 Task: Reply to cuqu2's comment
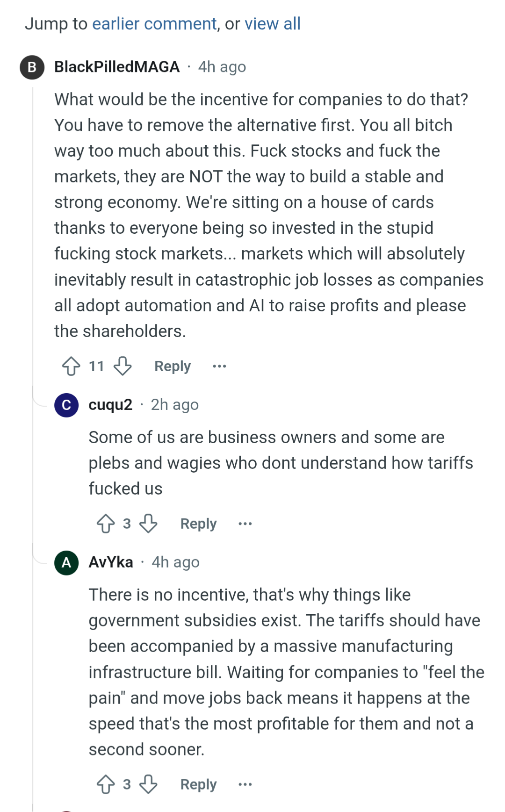click(x=198, y=524)
